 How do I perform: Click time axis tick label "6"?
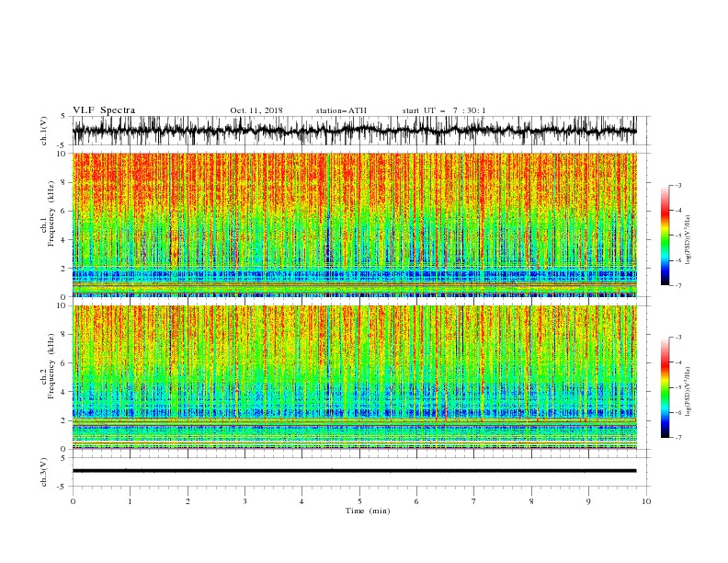416,501
